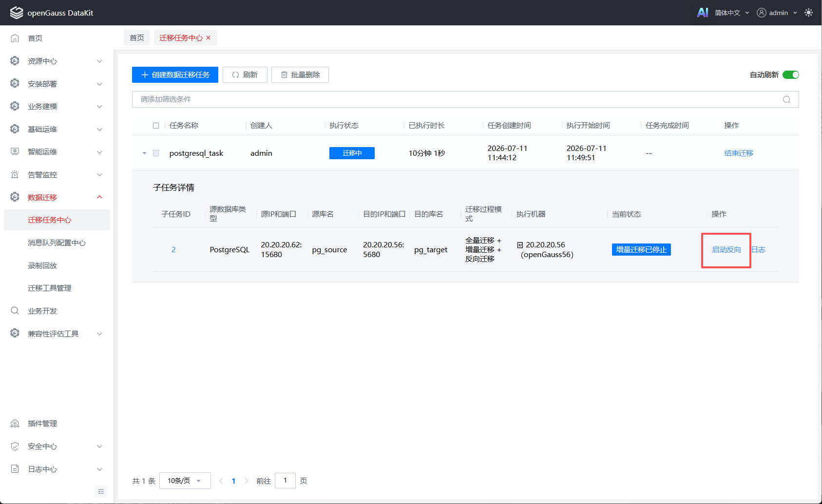Open the 10条/页 page size dropdown
This screenshot has height=504, width=822.
tap(185, 481)
